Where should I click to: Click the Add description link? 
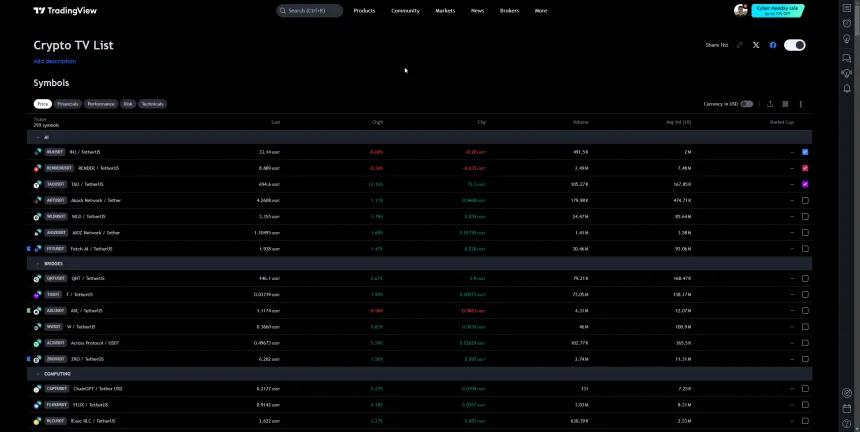[55, 61]
